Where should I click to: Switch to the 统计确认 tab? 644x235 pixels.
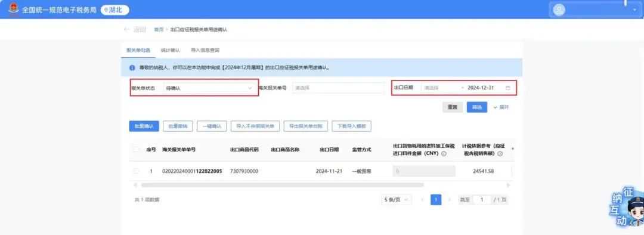pyautogui.click(x=171, y=50)
